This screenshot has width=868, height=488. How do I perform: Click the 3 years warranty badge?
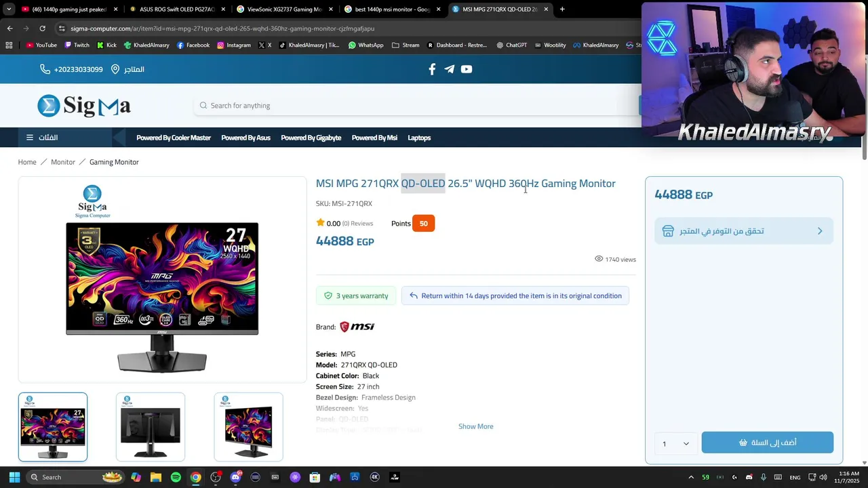[x=356, y=296]
